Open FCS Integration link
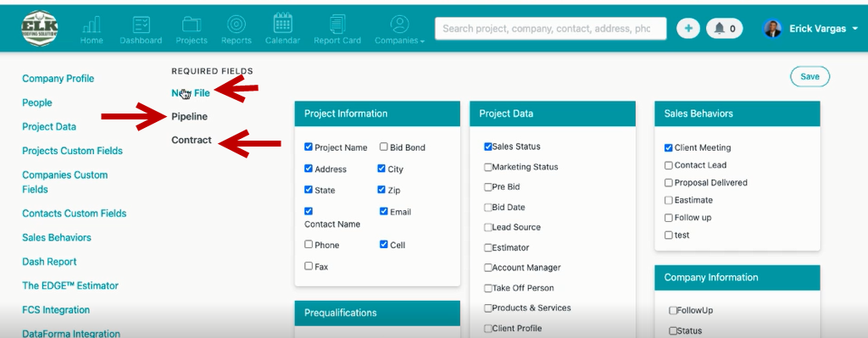Screen dimensions: 868x338 [56, 310]
